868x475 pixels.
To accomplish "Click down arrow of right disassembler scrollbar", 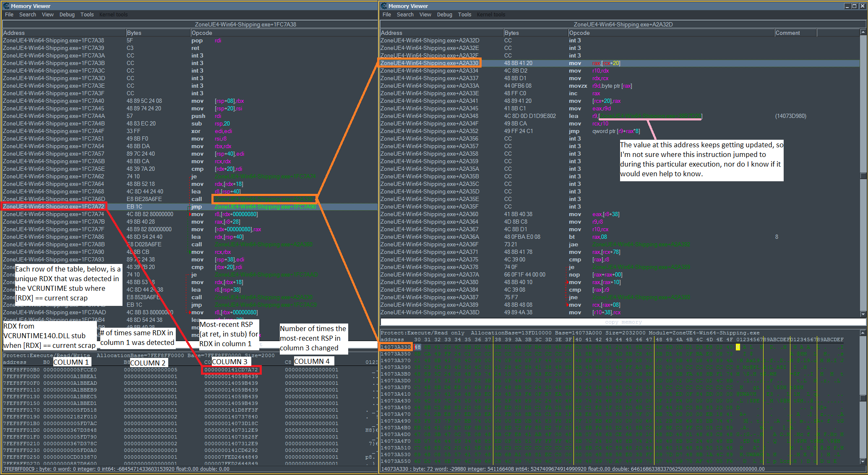I will tap(863, 314).
